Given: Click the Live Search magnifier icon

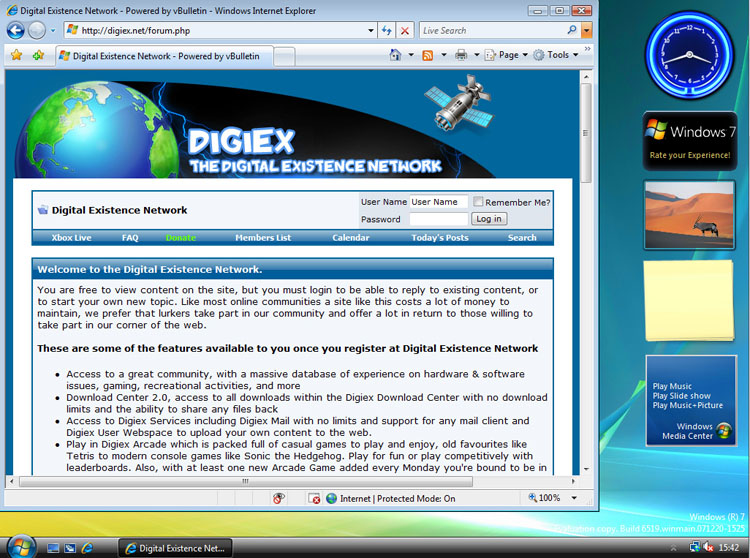Looking at the screenshot, I should click(572, 30).
